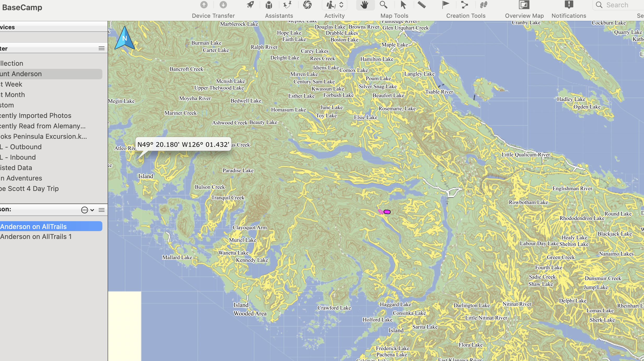
Task: Click the Receive from Device down-arrow icon
Action: 223,5
